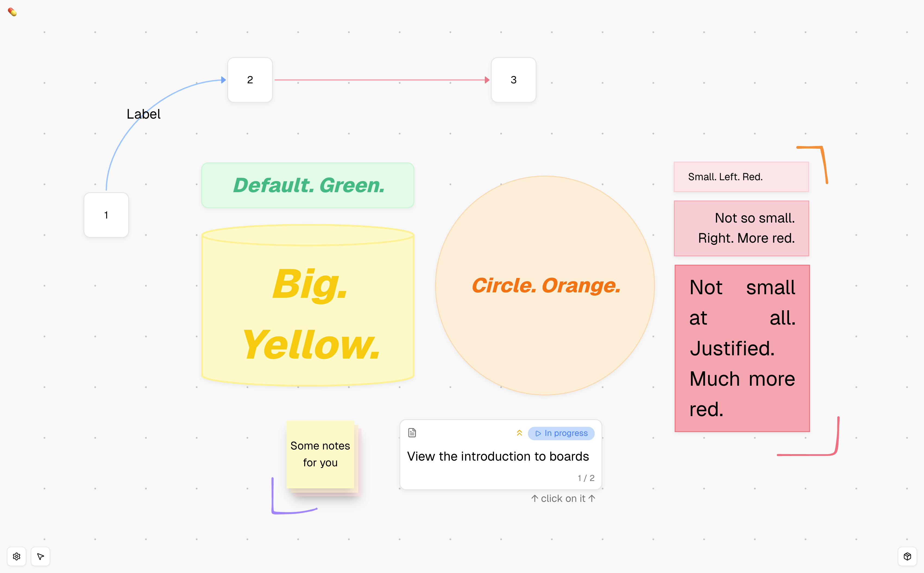Select the Circle. Orange. shape
The height and width of the screenshot is (573, 924).
tap(545, 285)
